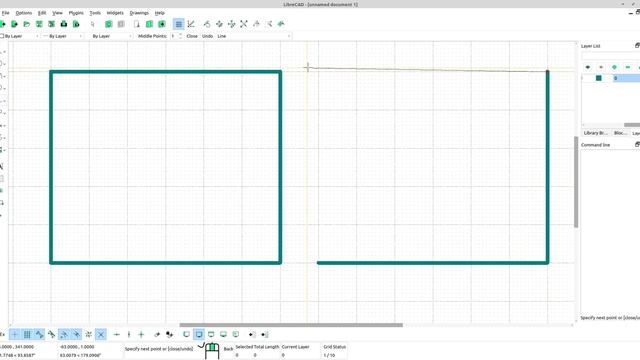Screen dimensions: 640x360
Task: Open the Tools menu
Action: (x=95, y=13)
